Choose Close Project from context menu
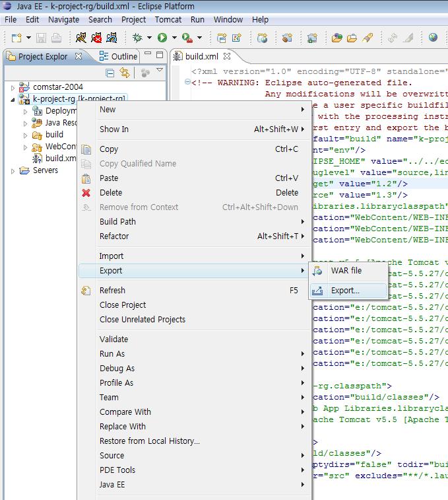 tap(195, 305)
